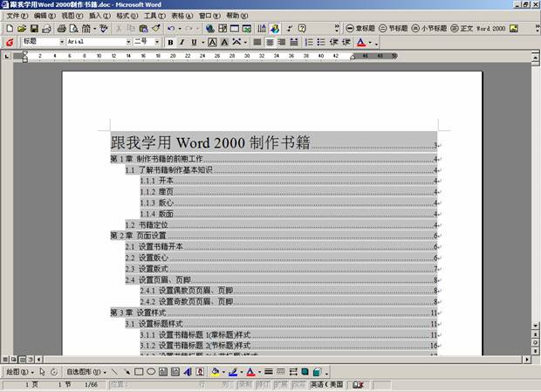Screen dimensions: 541x392
Task: Select the Oval drawing tool
Action: click(151, 371)
